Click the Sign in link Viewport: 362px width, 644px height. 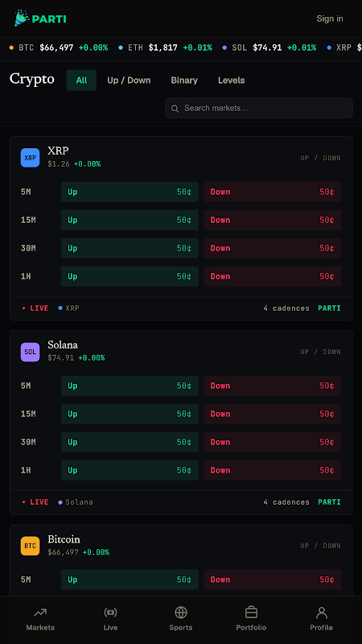click(330, 19)
